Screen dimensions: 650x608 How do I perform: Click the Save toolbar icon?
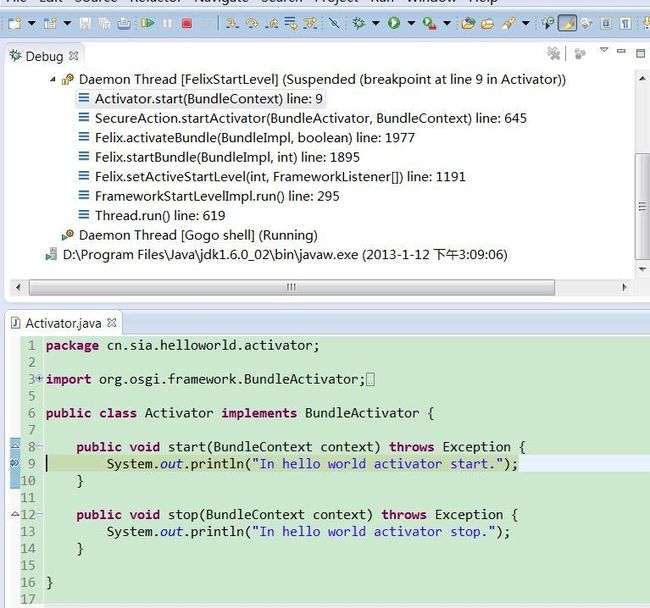tap(85, 23)
